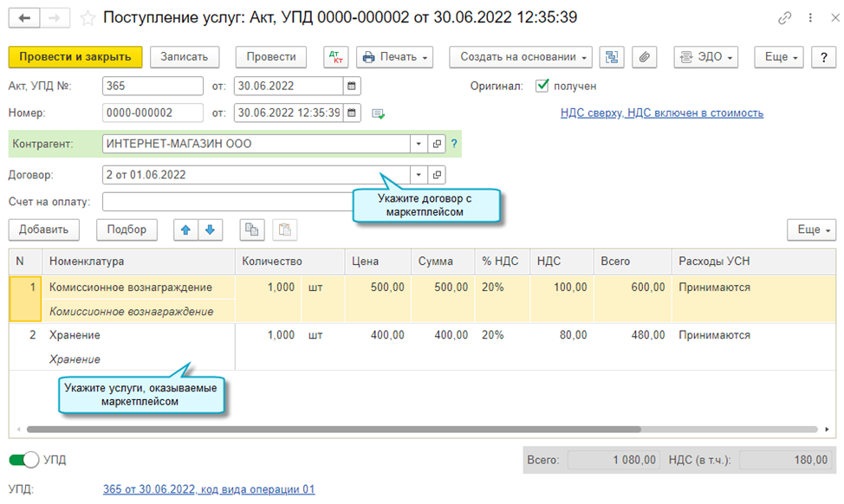Image resolution: width=844 pixels, height=504 pixels.
Task: Move row down with arrow button
Action: pyautogui.click(x=211, y=229)
